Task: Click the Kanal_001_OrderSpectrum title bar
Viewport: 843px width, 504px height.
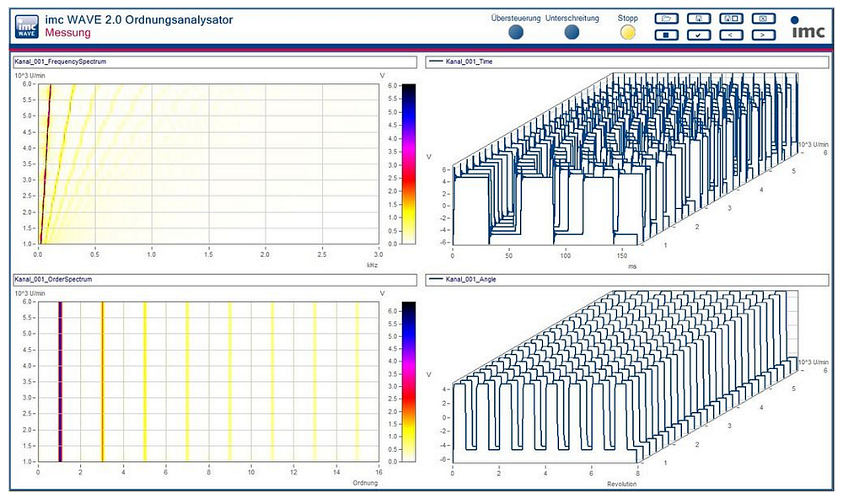Action: point(215,280)
